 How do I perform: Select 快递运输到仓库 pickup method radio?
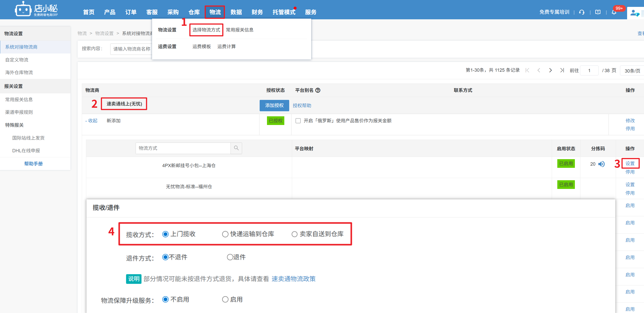click(225, 234)
